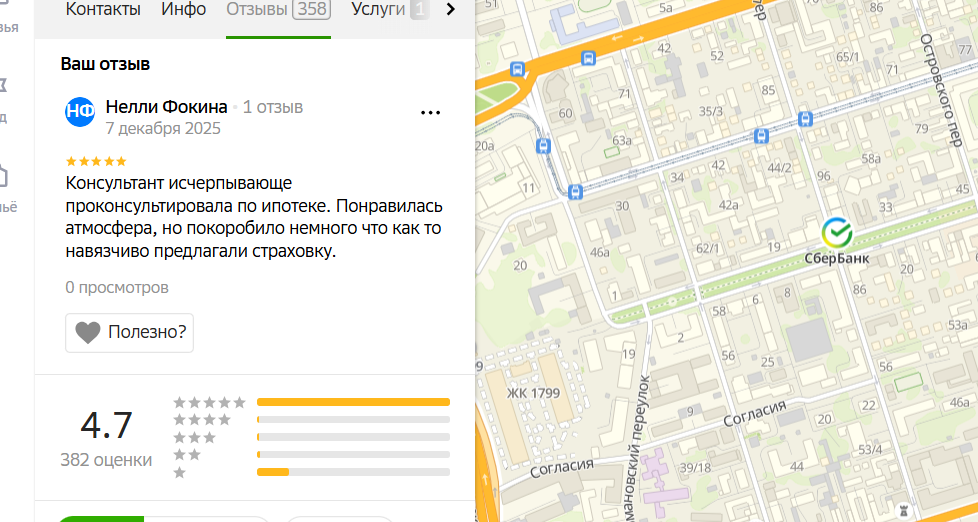Click the СберБанк label on the map
Viewport: 978px width, 522px height.
pyautogui.click(x=836, y=258)
